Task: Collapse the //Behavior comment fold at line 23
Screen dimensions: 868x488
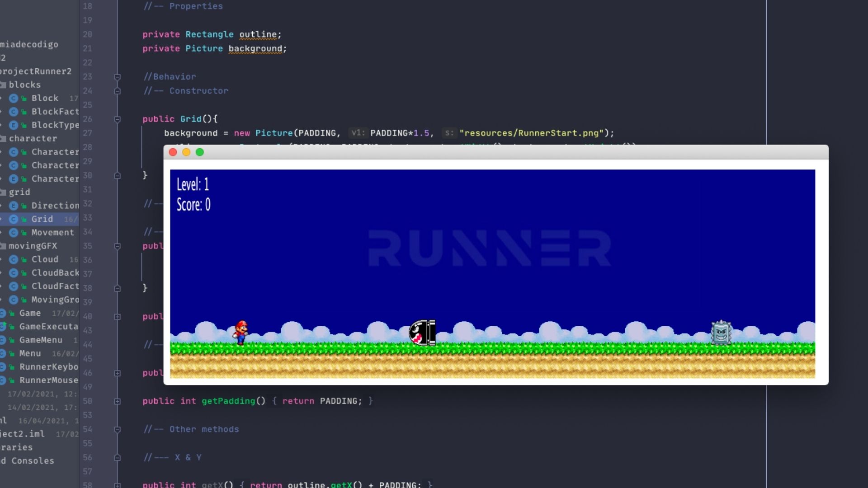Action: point(117,77)
